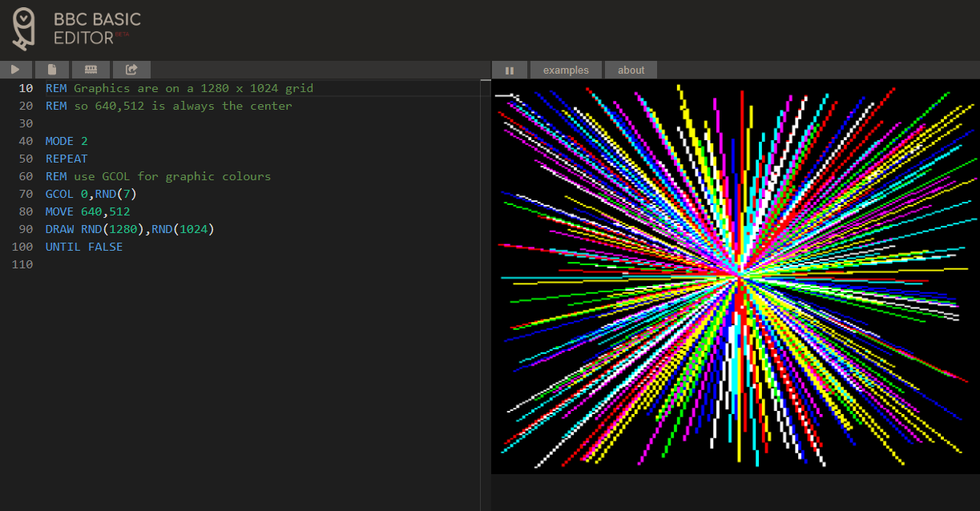Pause the running graphics output
Screen dimensions: 980x511
509,70
